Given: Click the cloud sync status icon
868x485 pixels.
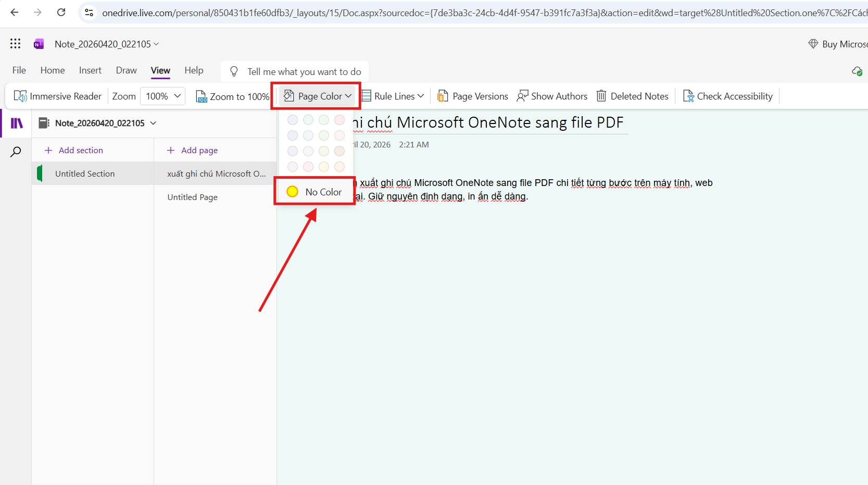Looking at the screenshot, I should click(857, 71).
